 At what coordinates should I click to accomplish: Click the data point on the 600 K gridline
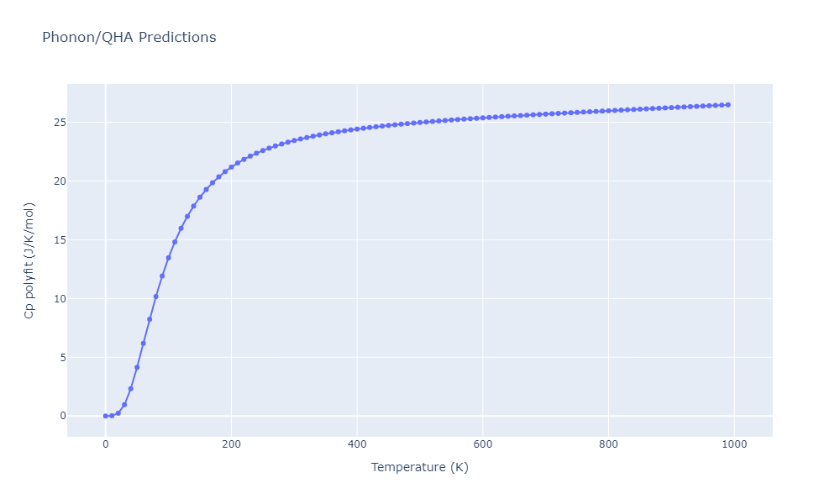coord(483,118)
